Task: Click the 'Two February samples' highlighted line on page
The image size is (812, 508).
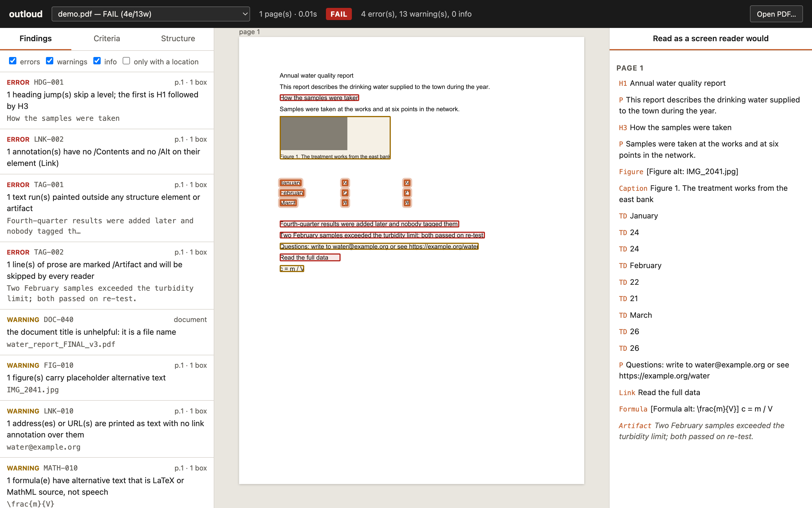Action: (382, 235)
